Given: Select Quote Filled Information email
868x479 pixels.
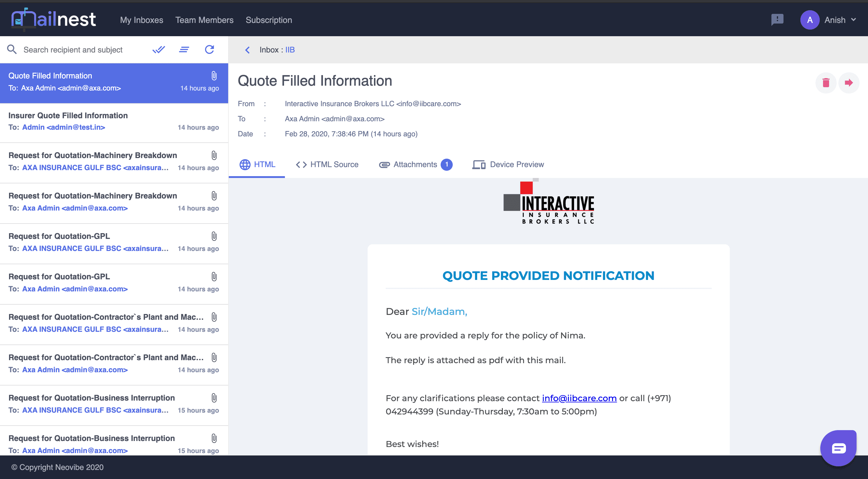Looking at the screenshot, I should click(x=114, y=83).
